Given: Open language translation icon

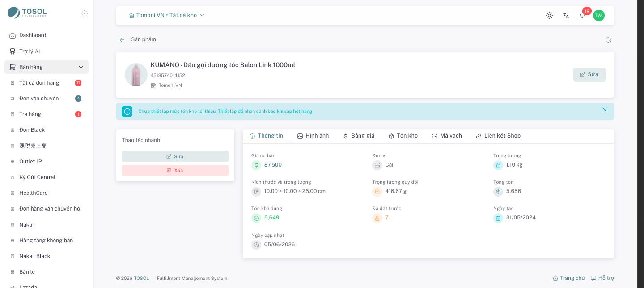Looking at the screenshot, I should pos(566,15).
